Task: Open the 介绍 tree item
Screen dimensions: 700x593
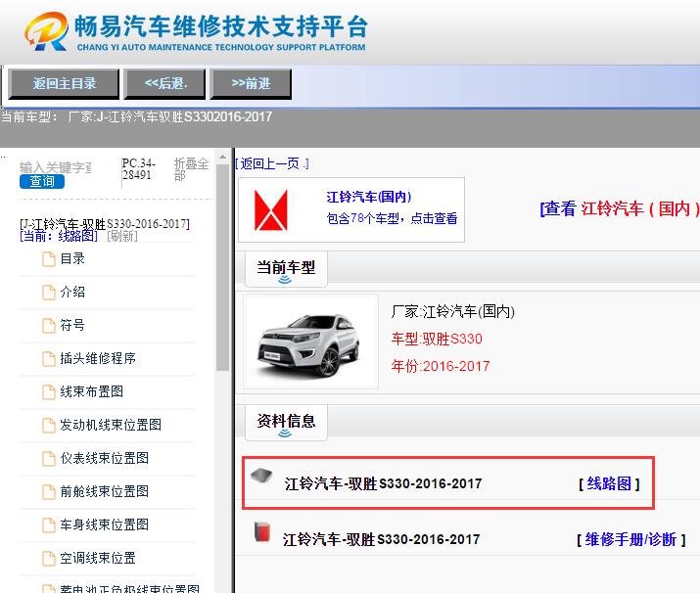Action: (72, 292)
